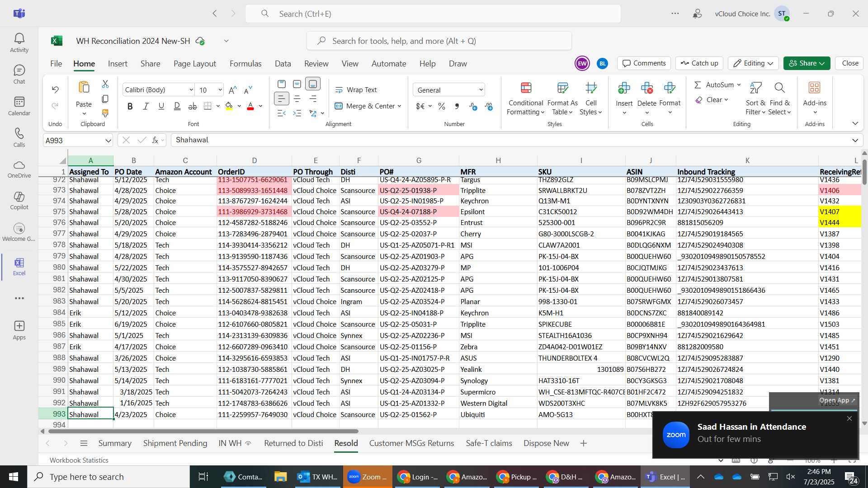Screen dimensions: 868x488
Task: Click the Copy icon in Clipboard group
Action: point(105,99)
